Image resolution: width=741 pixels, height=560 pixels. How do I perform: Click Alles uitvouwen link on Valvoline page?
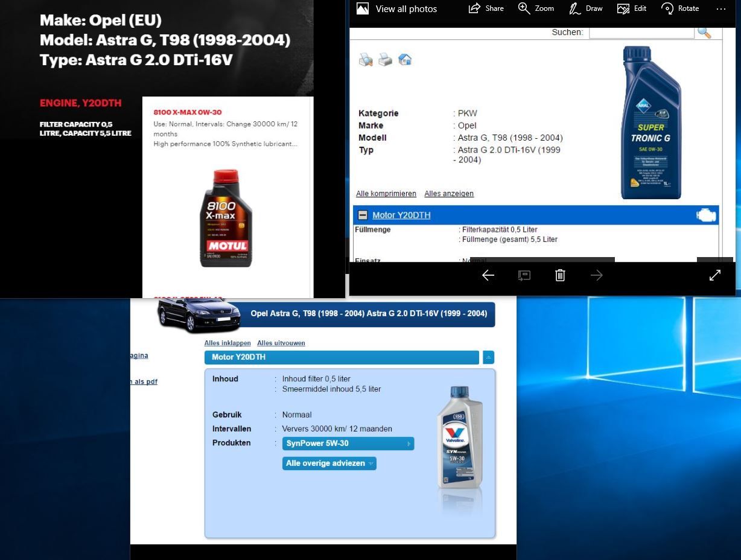[x=281, y=343]
